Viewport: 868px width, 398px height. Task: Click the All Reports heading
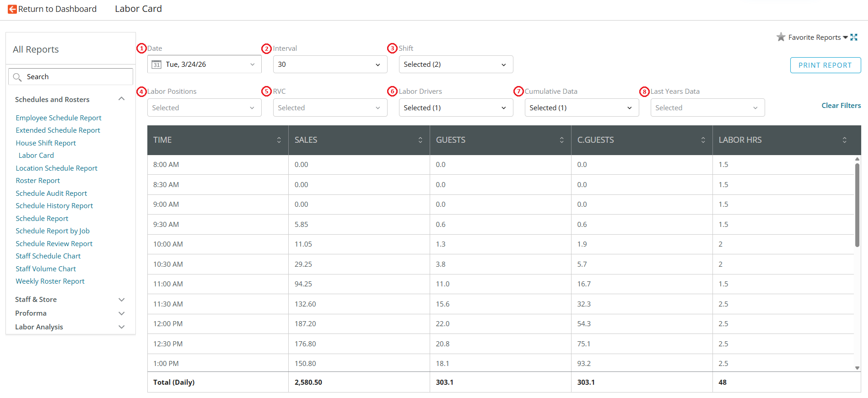(x=36, y=49)
